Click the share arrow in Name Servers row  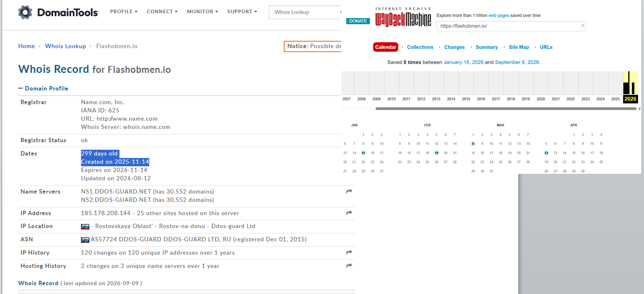click(349, 192)
